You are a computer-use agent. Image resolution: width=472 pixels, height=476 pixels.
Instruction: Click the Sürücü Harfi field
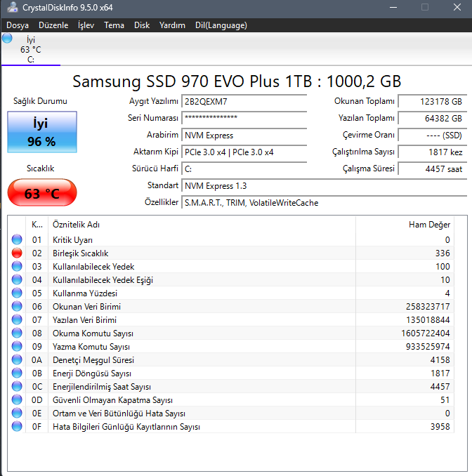pos(244,168)
